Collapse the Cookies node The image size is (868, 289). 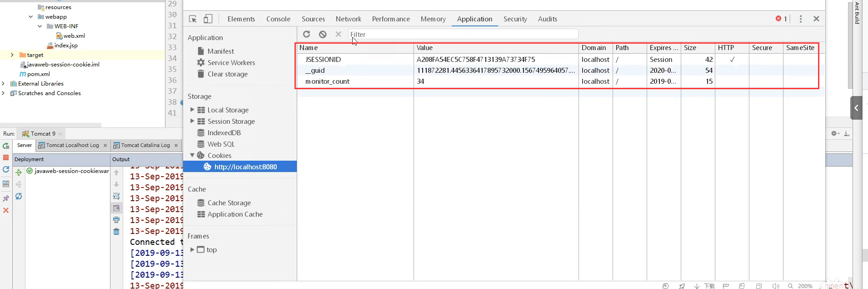[192, 155]
